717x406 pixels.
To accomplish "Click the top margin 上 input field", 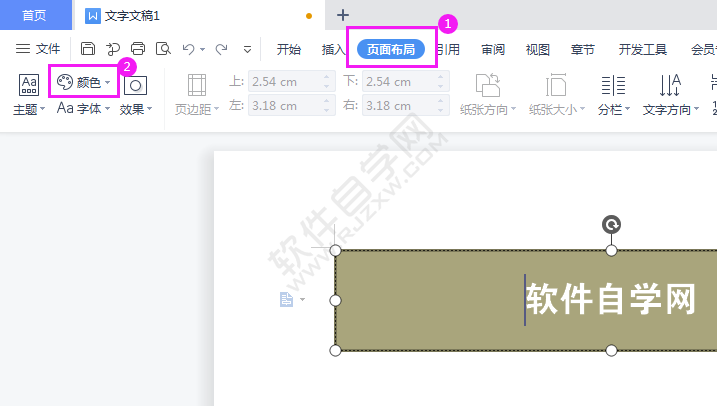I will pos(292,82).
